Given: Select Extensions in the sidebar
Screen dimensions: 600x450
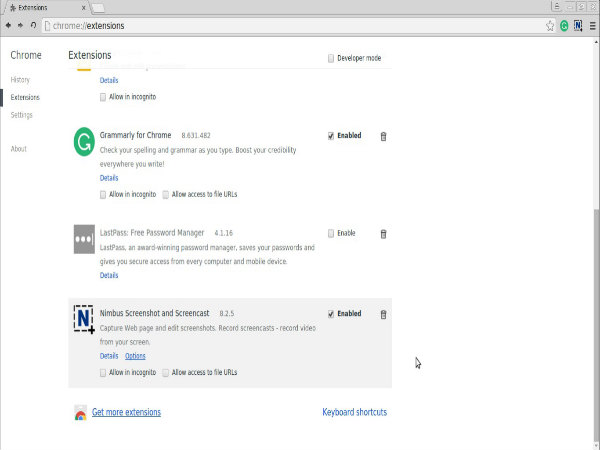Looking at the screenshot, I should point(25,97).
